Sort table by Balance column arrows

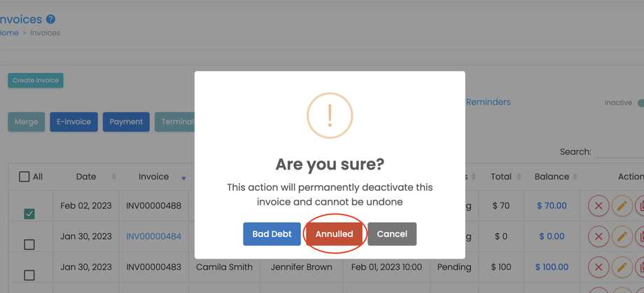pos(575,177)
